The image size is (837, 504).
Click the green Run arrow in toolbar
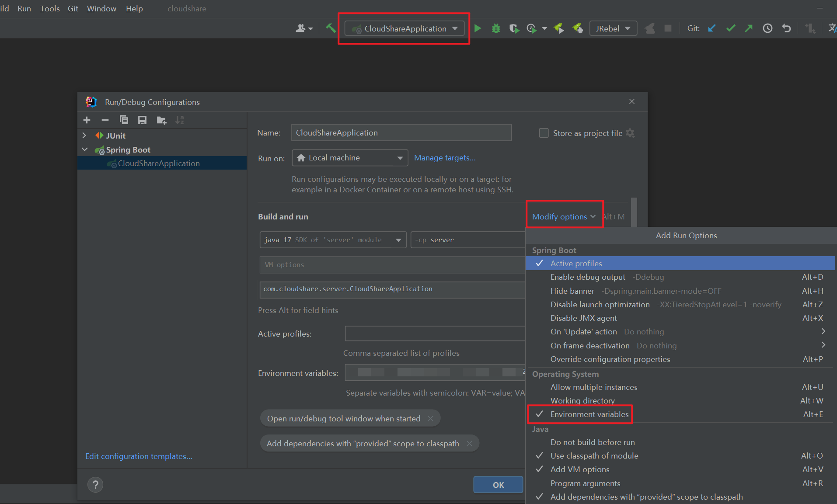(x=478, y=28)
